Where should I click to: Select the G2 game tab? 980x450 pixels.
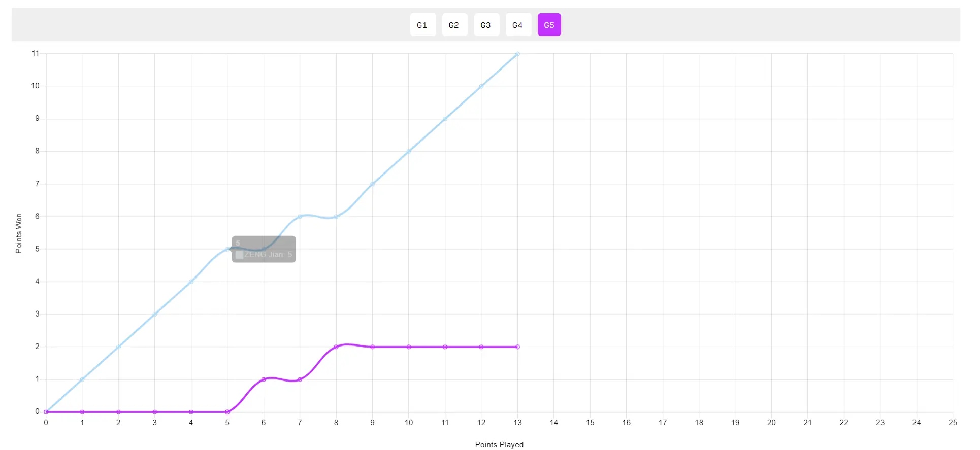click(454, 25)
